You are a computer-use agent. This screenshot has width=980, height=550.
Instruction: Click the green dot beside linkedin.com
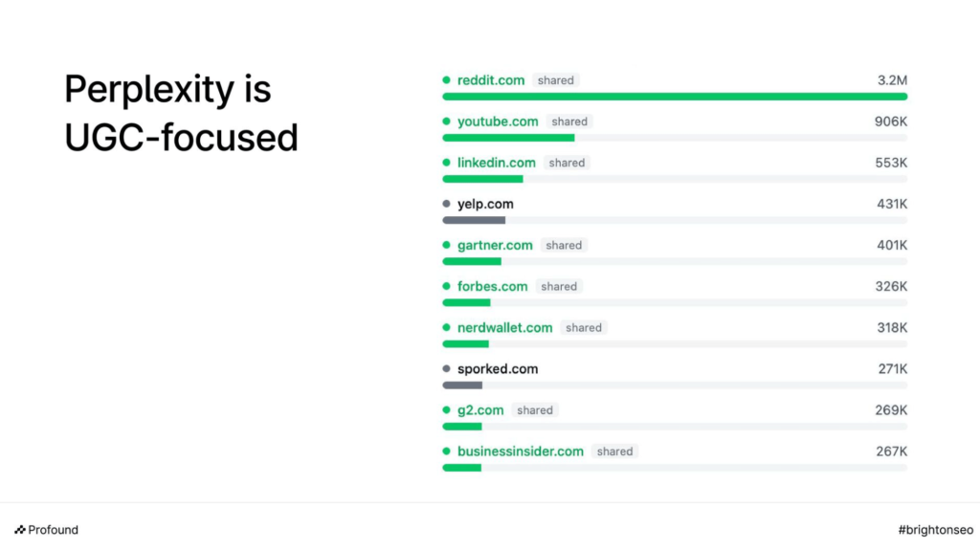coord(446,163)
